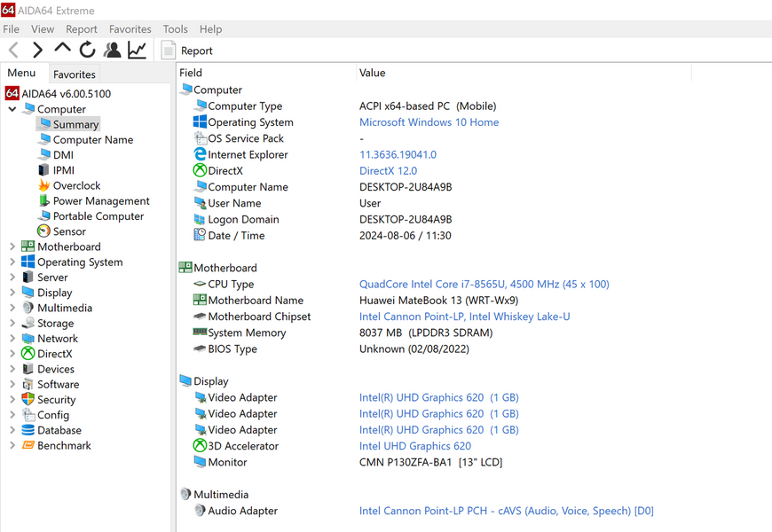
Task: Click the Report page icon
Action: (169, 51)
